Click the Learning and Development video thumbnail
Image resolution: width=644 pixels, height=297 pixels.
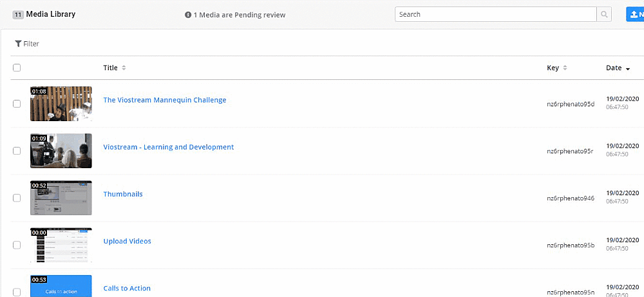pyautogui.click(x=61, y=151)
